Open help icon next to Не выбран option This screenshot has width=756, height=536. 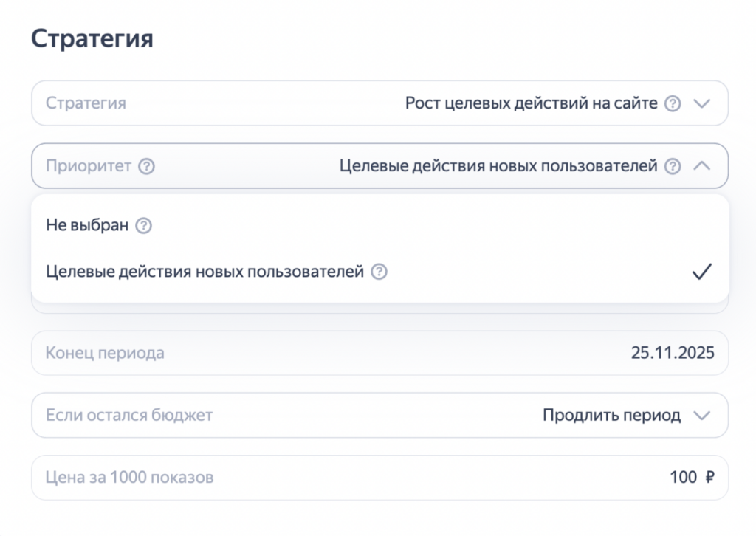tap(145, 225)
